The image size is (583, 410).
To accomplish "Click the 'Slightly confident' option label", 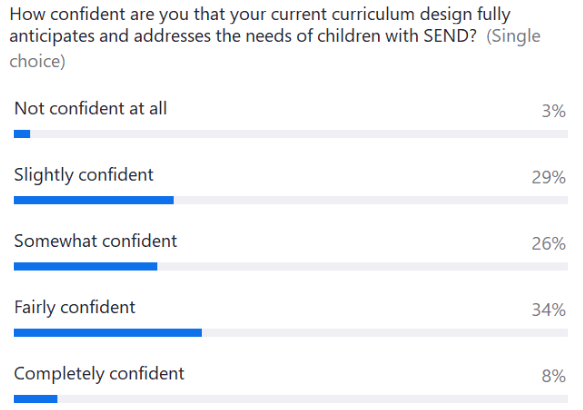I will [x=84, y=175].
